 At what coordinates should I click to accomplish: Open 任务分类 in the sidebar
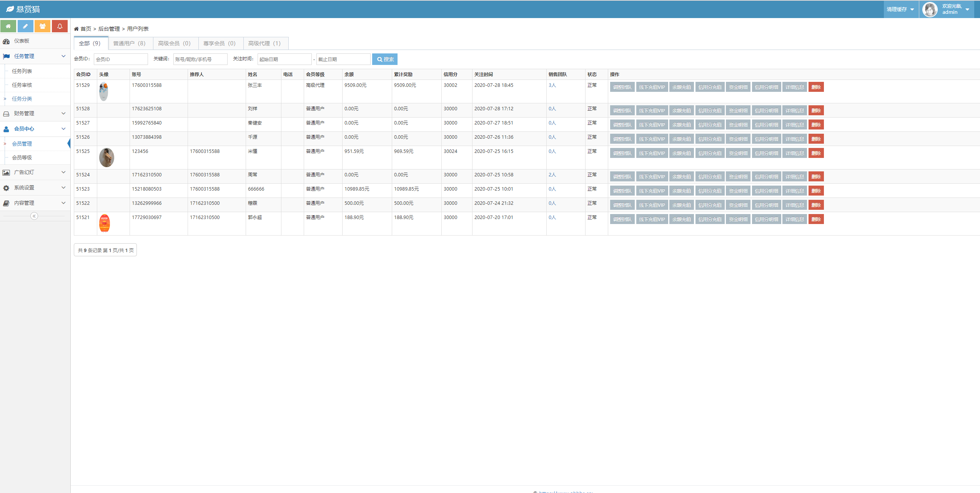(x=22, y=99)
